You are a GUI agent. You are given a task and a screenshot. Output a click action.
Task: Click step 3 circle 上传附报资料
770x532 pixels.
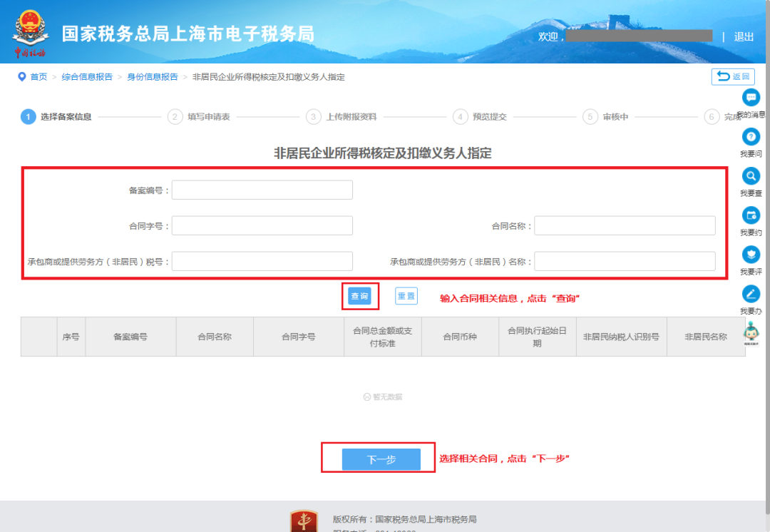tap(313, 117)
